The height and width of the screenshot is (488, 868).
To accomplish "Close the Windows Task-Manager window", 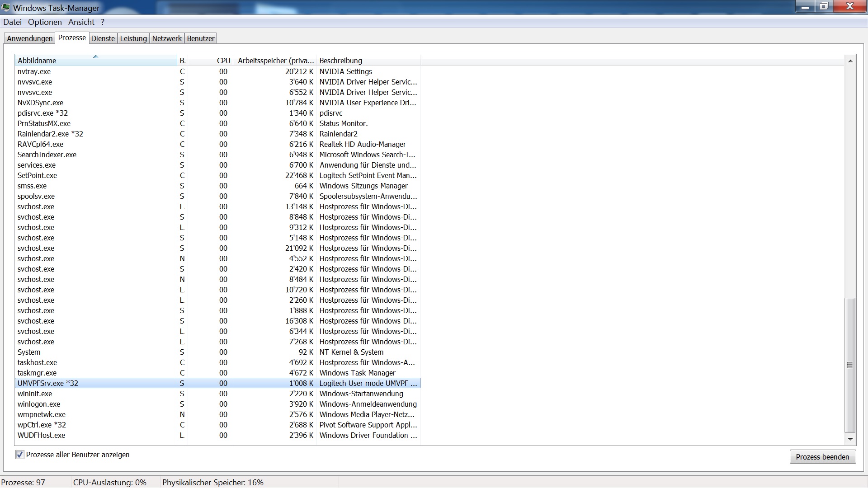I will (x=849, y=6).
